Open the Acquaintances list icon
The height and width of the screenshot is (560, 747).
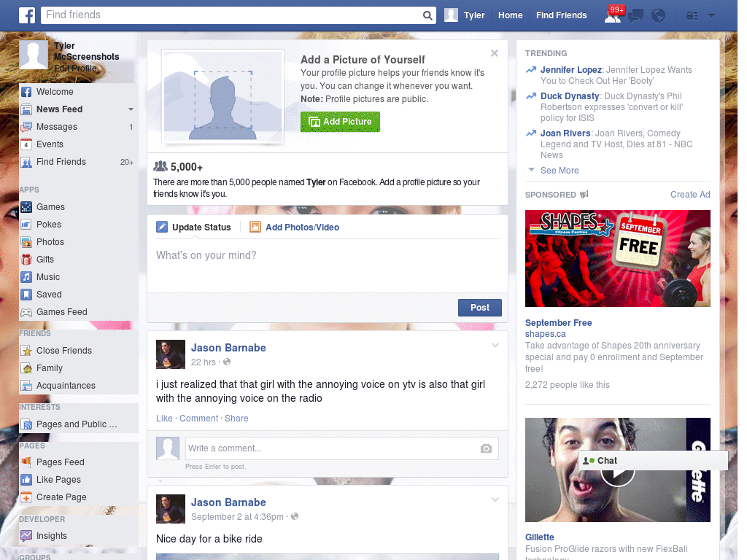26,386
